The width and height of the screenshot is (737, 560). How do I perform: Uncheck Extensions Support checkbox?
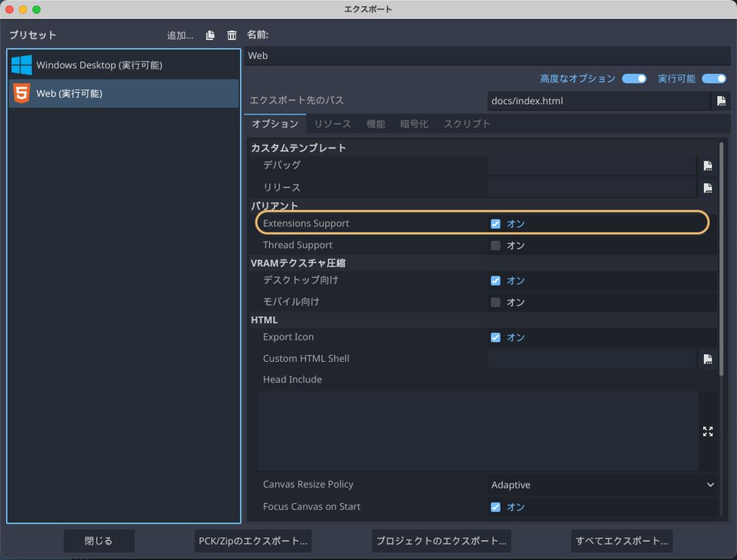coord(495,223)
